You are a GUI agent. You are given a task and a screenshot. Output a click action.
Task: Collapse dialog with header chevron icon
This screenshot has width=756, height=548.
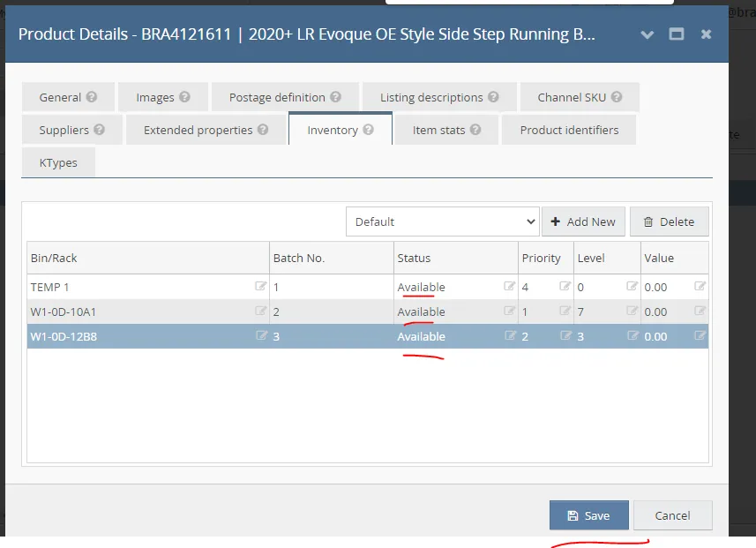click(647, 34)
